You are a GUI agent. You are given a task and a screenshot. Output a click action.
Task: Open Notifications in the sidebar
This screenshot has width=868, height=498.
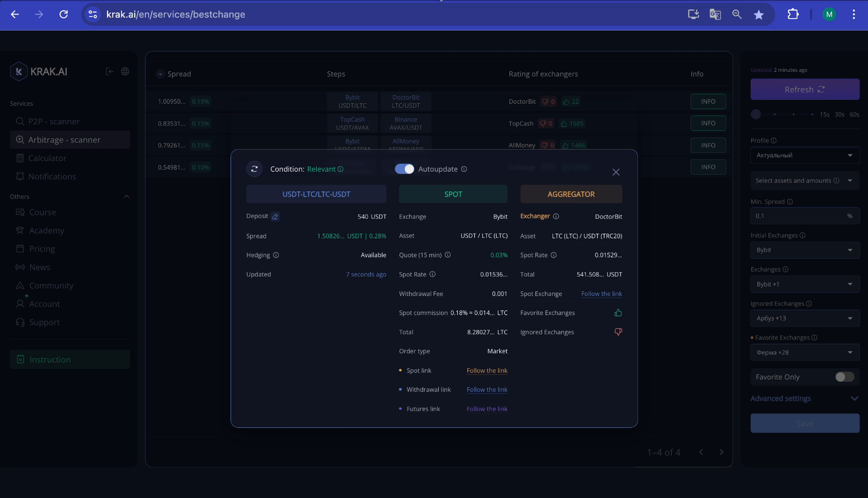pos(52,176)
